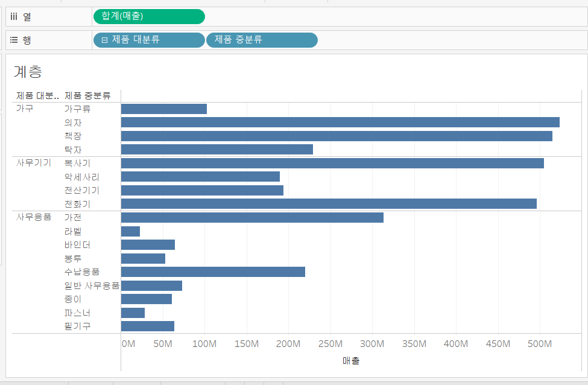Image resolution: width=588 pixels, height=385 pixels.
Task: Click the 가구류 row label
Action: tap(77, 109)
